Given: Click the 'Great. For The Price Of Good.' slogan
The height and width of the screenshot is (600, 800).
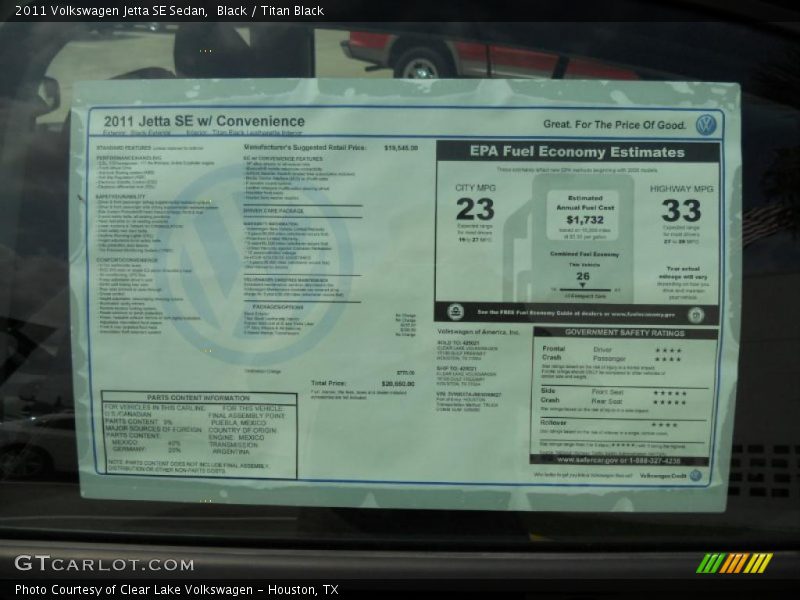Looking at the screenshot, I should point(614,124).
